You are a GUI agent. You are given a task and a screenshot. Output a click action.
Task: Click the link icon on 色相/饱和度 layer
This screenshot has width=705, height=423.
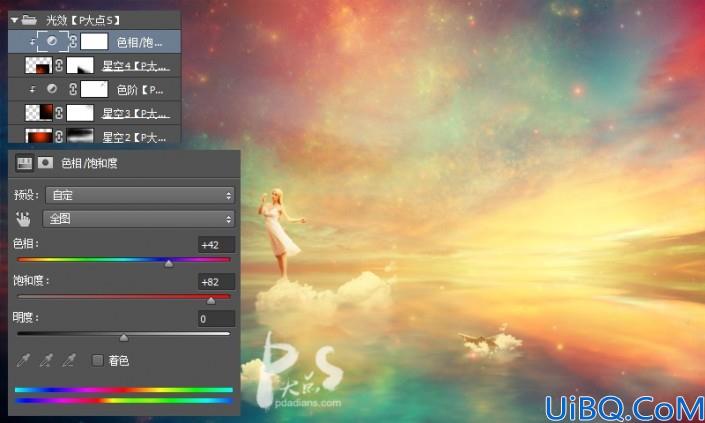click(73, 42)
